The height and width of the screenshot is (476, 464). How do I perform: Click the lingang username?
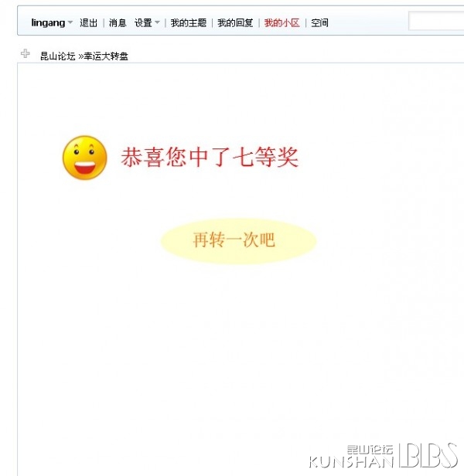point(48,22)
